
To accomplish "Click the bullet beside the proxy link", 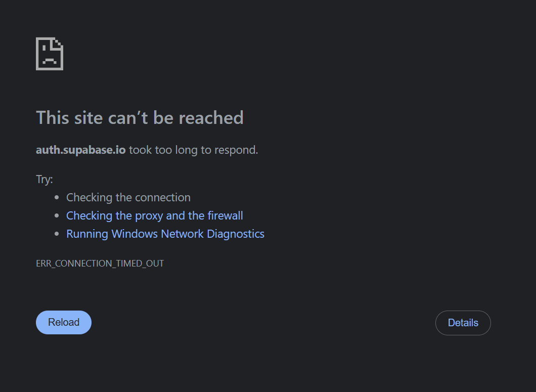I will (x=56, y=215).
